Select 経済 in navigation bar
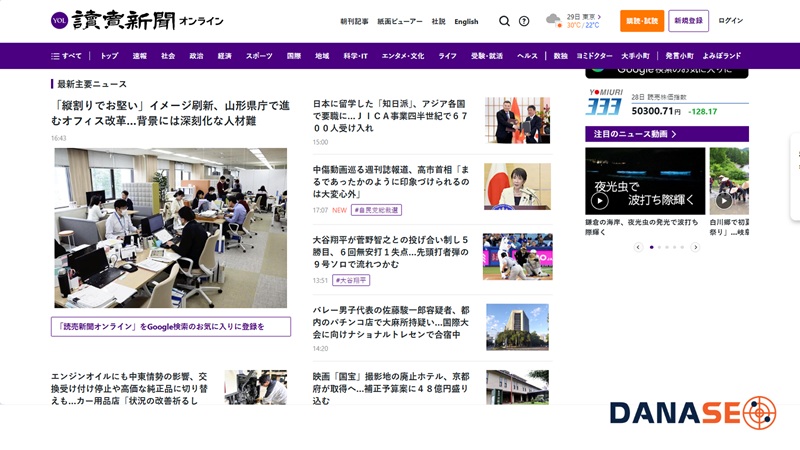Screen dimensions: 800x450 224,56
